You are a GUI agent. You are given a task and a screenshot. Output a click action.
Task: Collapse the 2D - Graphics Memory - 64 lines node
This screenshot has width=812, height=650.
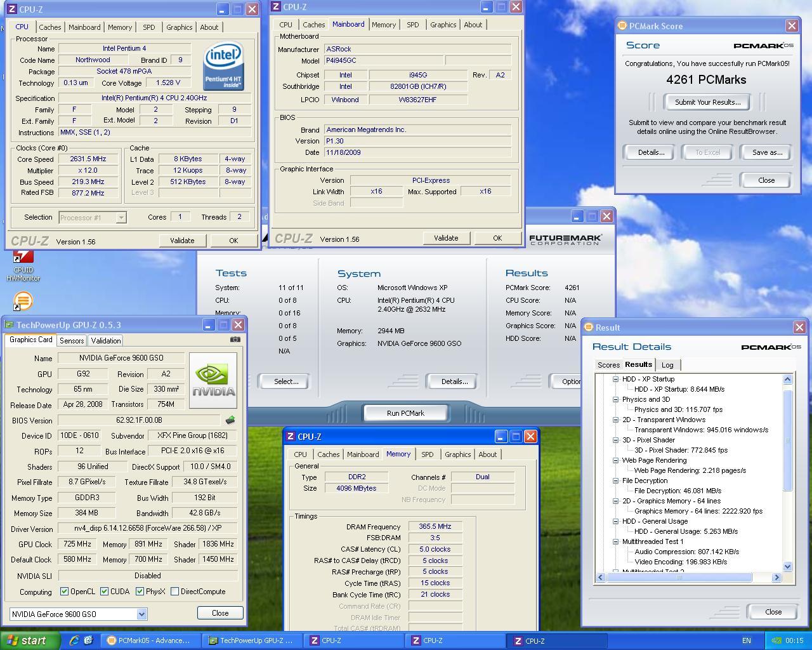[615, 501]
